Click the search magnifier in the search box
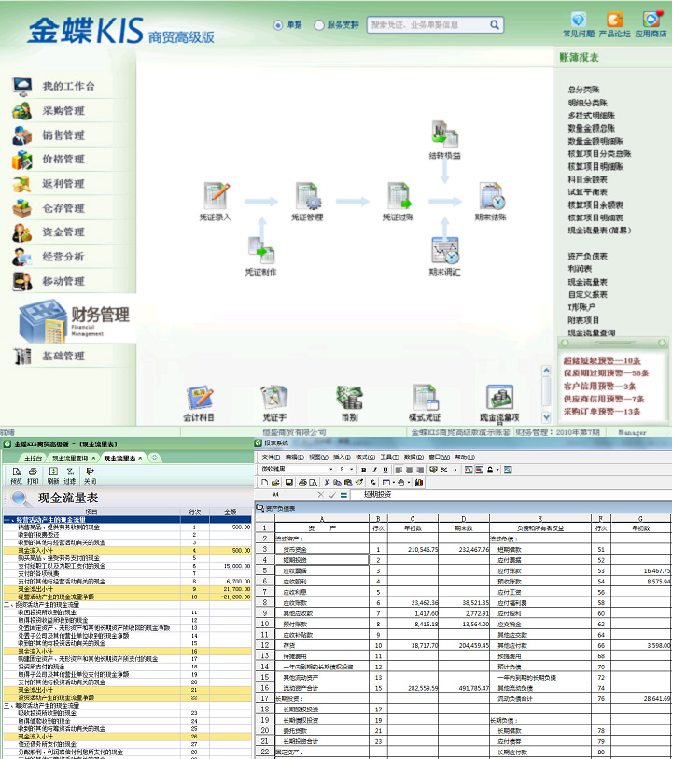The image size is (700, 759). tap(495, 24)
